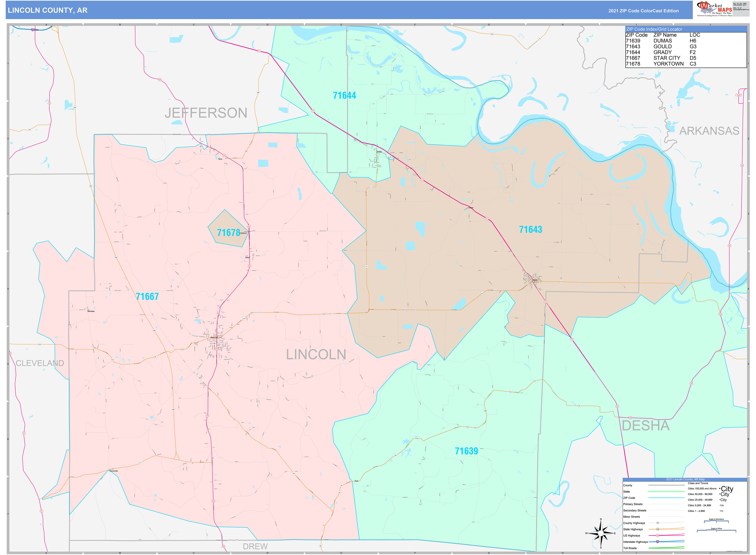Click the US Highways shield symbol in legend

[x=658, y=535]
